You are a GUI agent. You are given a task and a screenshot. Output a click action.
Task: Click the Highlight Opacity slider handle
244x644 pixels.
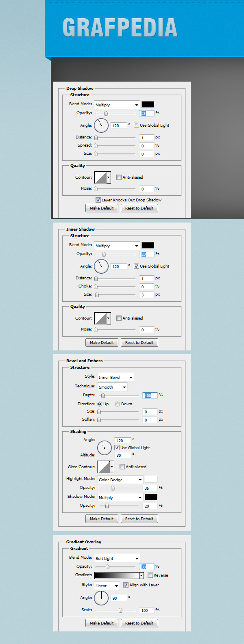(113, 488)
